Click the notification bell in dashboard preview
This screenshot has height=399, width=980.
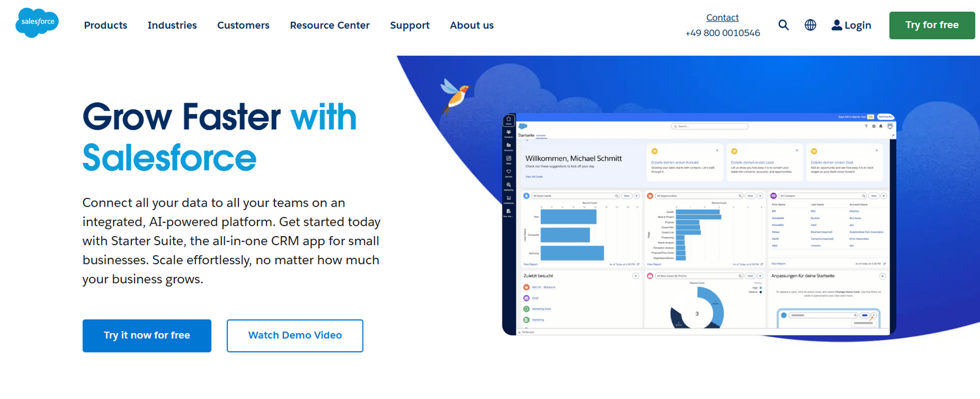tap(881, 126)
